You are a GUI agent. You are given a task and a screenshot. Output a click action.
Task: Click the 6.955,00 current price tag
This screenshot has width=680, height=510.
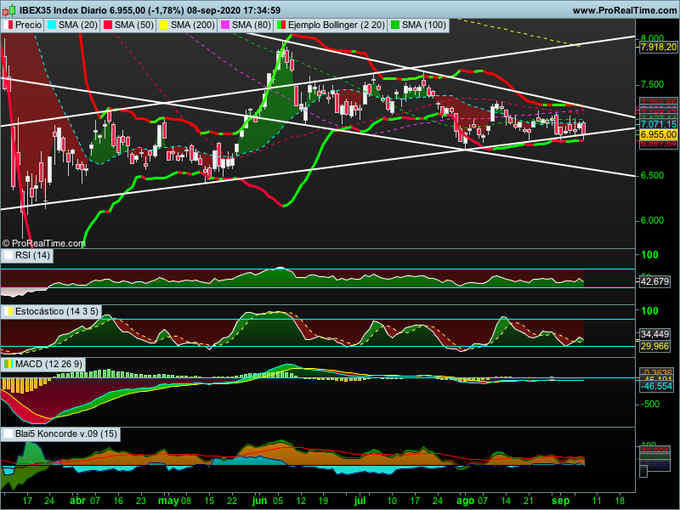657,133
